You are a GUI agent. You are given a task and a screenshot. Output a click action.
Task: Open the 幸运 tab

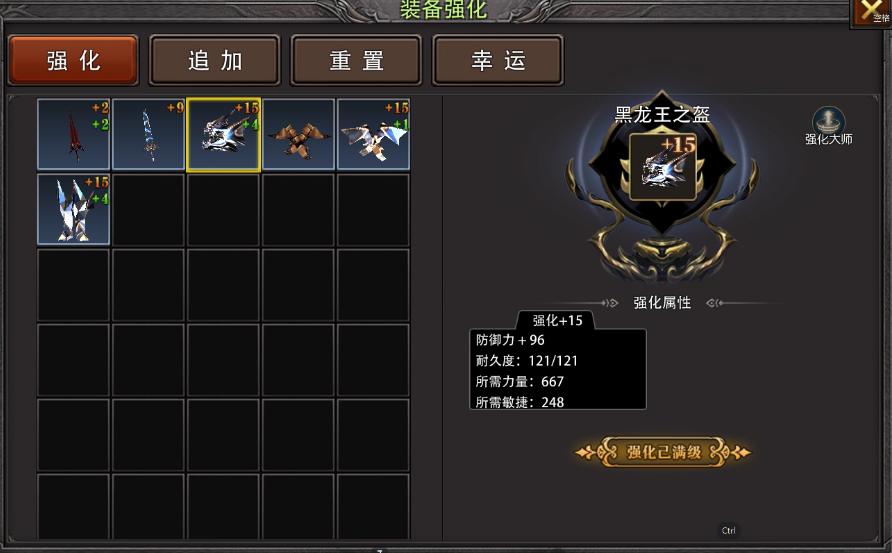coord(498,60)
